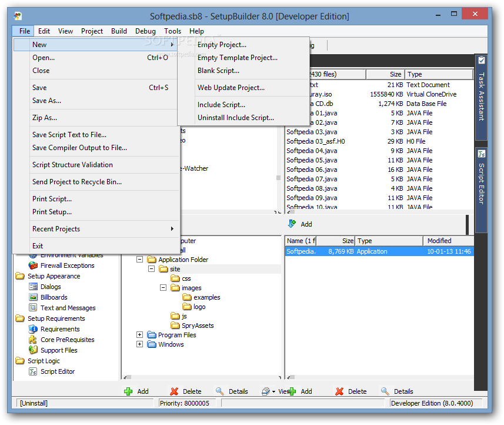Click the Script Editor sidebar icon

click(481, 154)
